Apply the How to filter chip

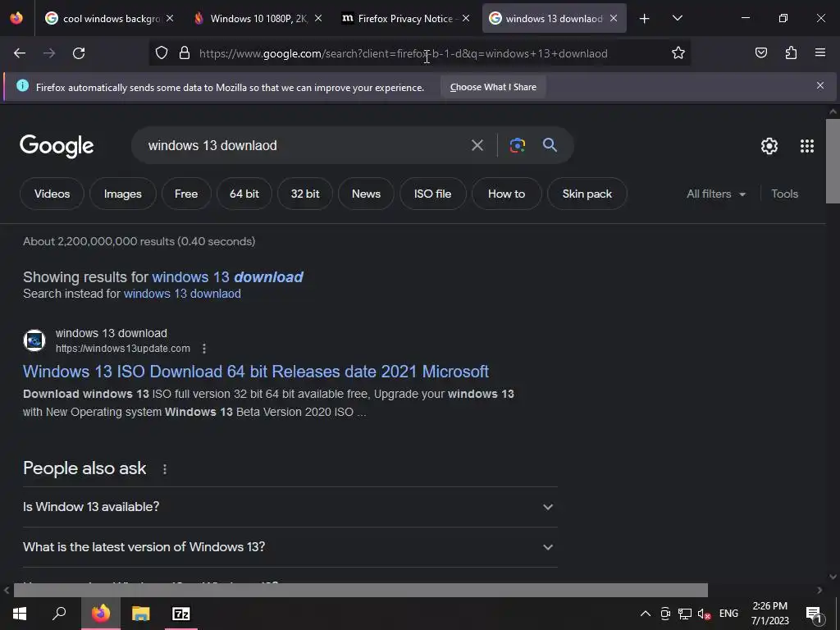click(x=506, y=194)
